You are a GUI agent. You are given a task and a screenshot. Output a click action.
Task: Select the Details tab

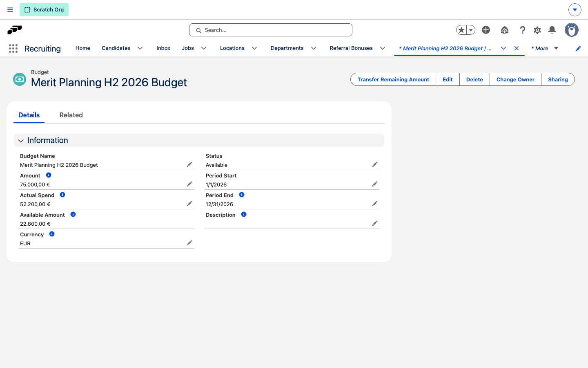coord(29,115)
